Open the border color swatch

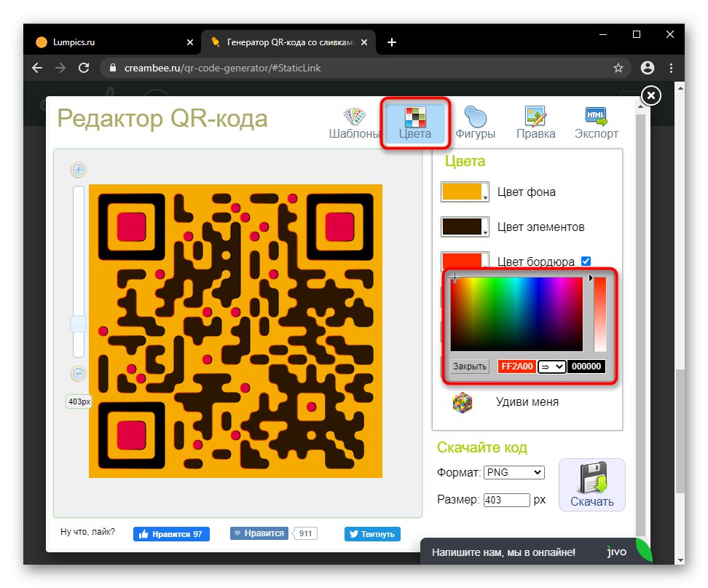tap(465, 261)
